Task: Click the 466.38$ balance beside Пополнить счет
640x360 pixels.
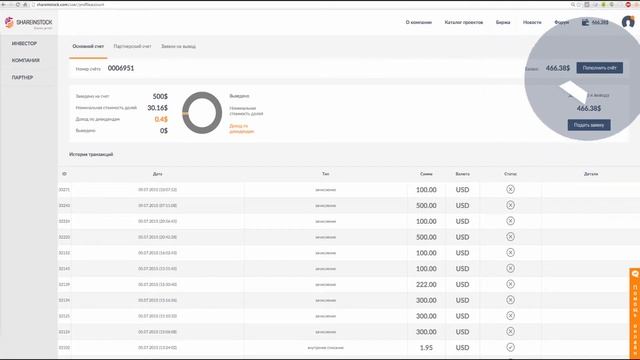Action: point(558,68)
